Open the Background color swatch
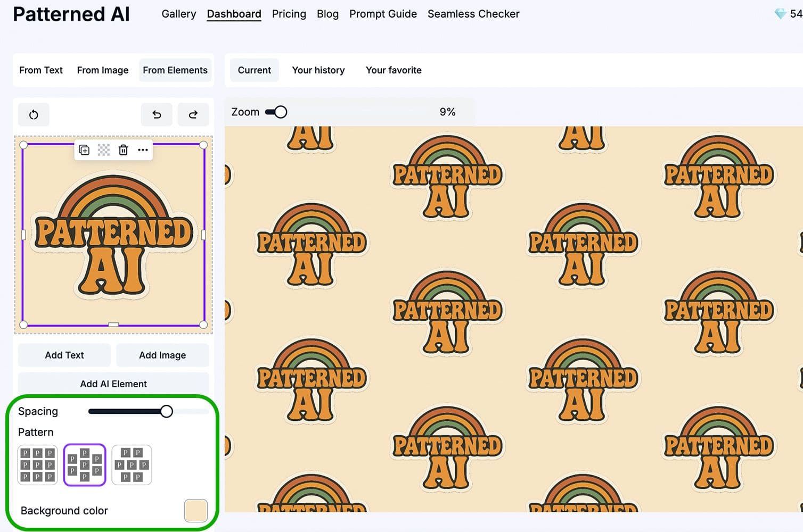Image resolution: width=803 pixels, height=532 pixels. click(195, 510)
